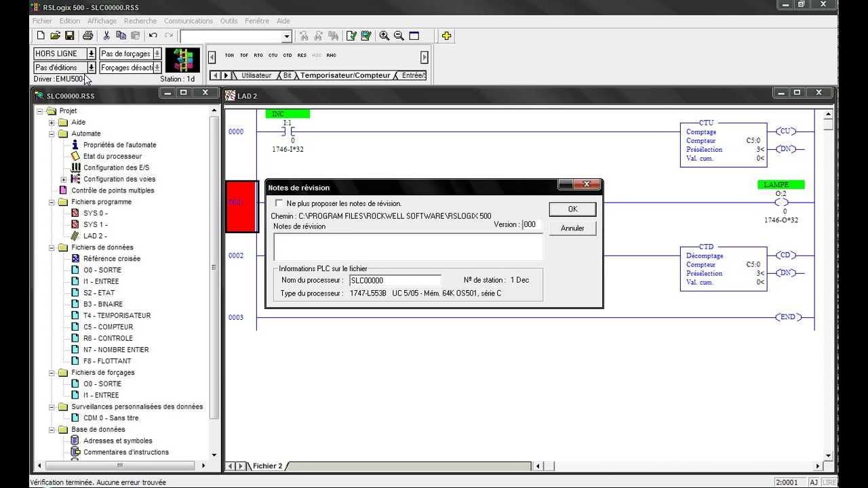This screenshot has width=868, height=488.
Task: Insert a TOF timer instruction
Action: coord(244,56)
